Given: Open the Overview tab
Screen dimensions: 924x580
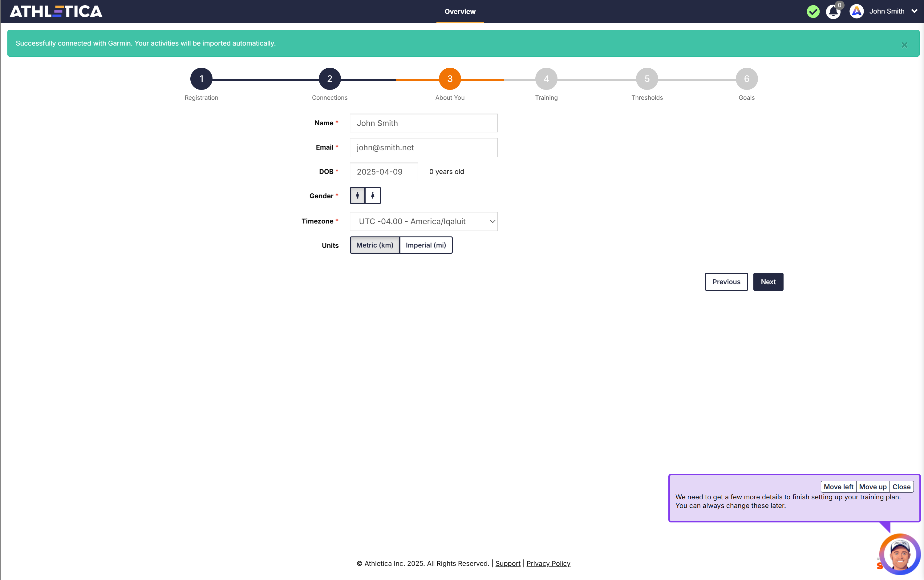Looking at the screenshot, I should pos(460,11).
